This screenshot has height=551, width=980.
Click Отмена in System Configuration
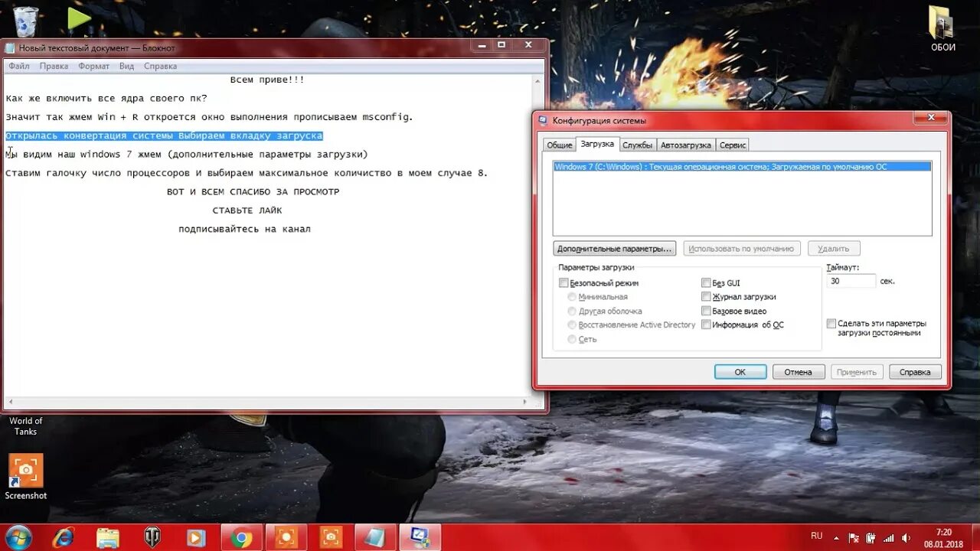[x=798, y=372]
